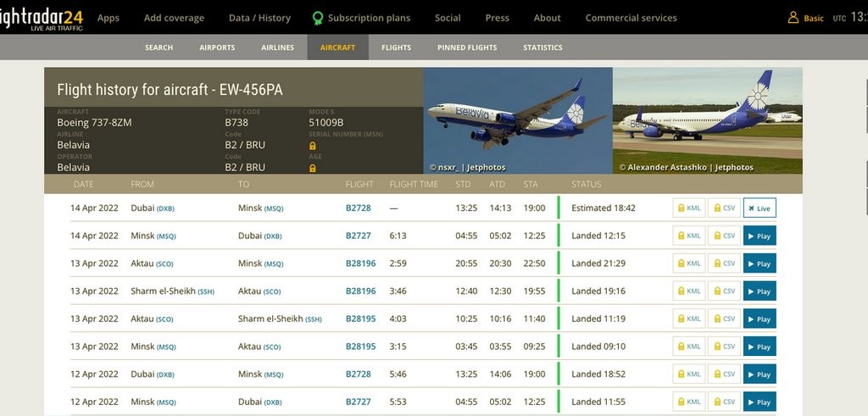Switch to the Pinned Flights tab
Viewport: 868px width, 416px height.
[467, 47]
